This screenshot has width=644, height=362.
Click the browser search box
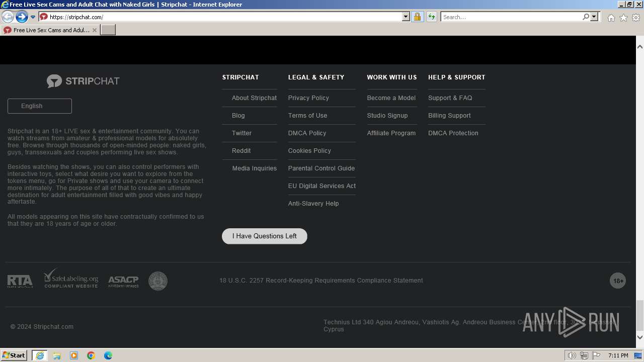[511, 17]
